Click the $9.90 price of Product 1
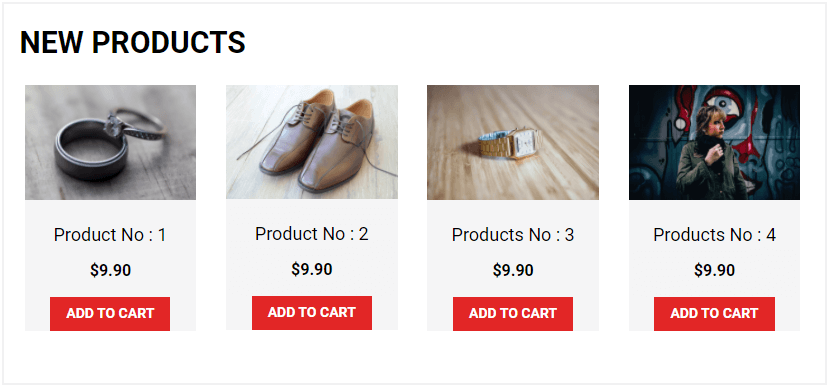Screen dimensions: 830x387 [x=110, y=271]
